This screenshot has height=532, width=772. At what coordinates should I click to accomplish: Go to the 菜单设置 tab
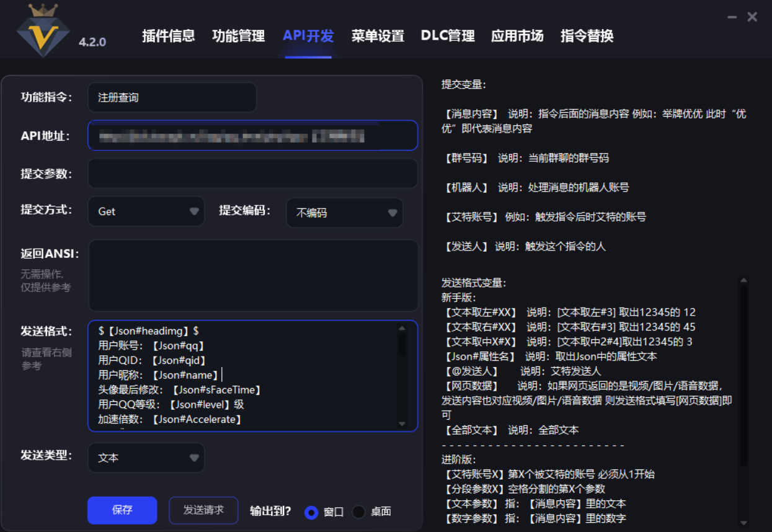click(x=378, y=36)
